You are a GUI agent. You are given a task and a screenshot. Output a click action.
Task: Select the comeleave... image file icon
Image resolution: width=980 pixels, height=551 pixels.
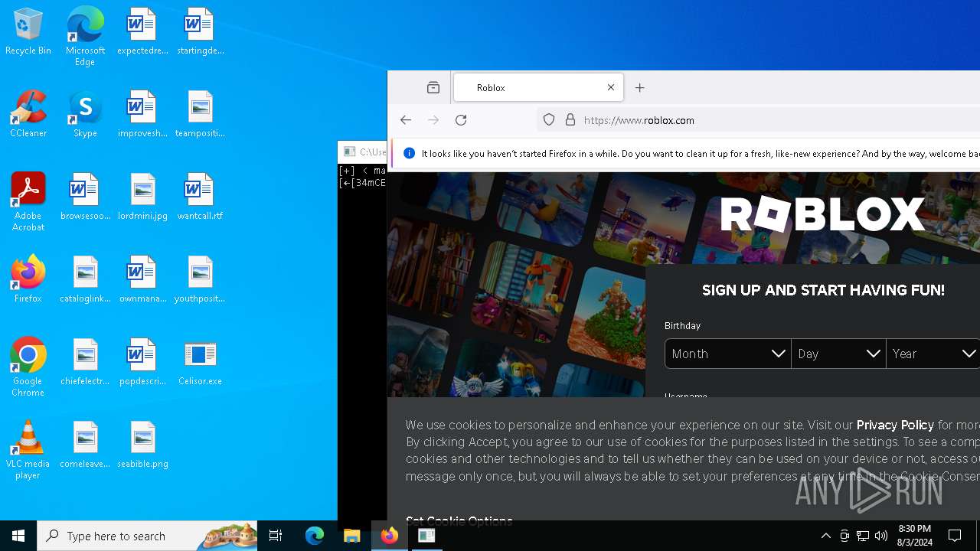[x=85, y=445]
